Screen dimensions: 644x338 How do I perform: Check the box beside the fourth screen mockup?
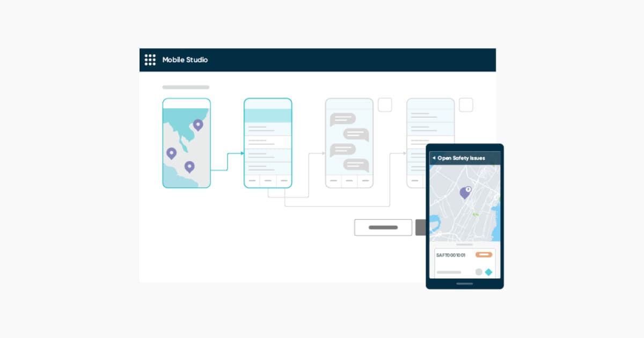point(466,105)
